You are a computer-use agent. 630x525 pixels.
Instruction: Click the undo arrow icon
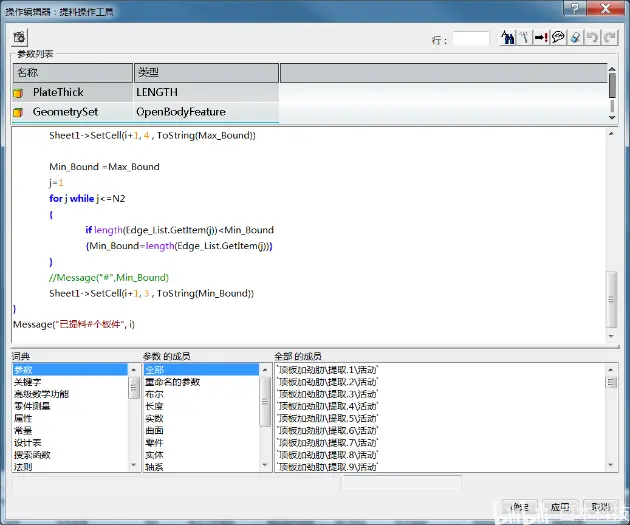click(592, 38)
